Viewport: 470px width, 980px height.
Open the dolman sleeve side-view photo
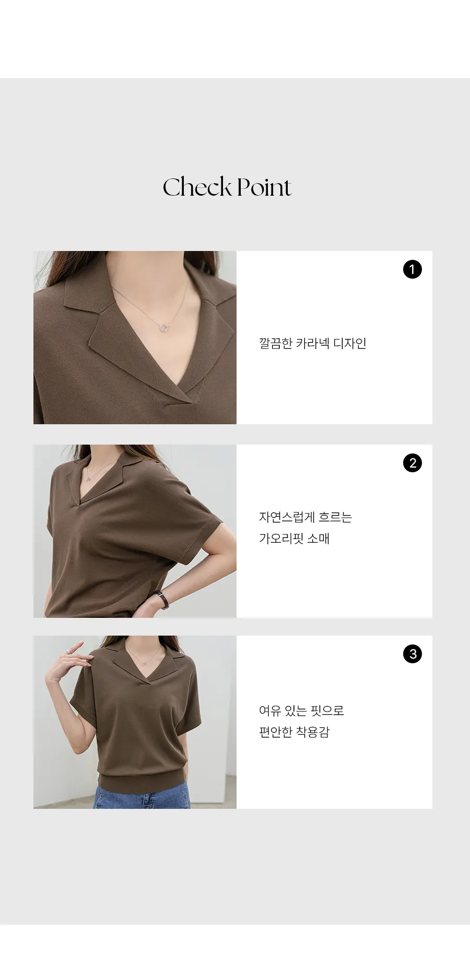pos(135,531)
